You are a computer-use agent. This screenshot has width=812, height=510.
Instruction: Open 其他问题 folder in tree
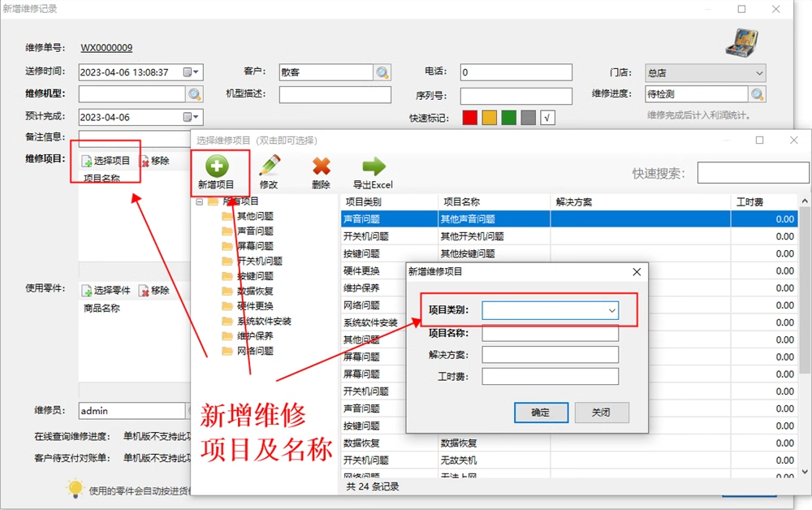[x=248, y=216]
